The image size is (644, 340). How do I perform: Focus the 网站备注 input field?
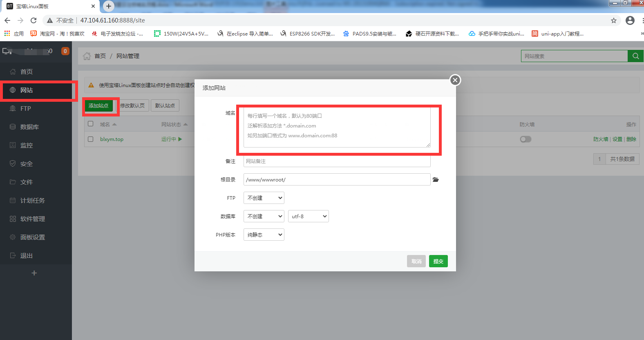(x=337, y=161)
